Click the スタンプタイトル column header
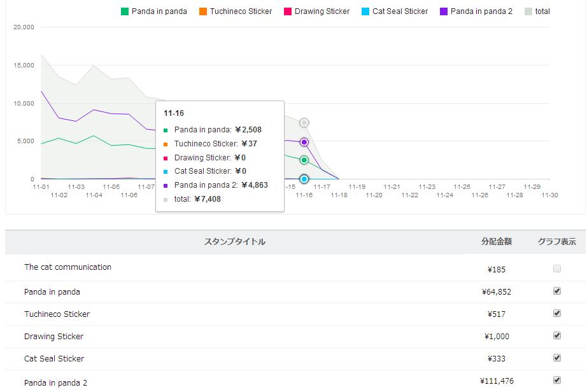 pyautogui.click(x=234, y=242)
